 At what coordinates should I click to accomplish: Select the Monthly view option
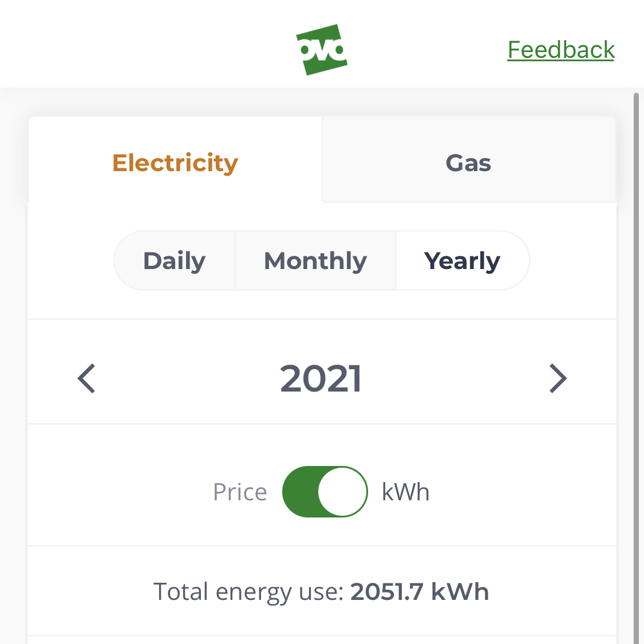point(315,261)
